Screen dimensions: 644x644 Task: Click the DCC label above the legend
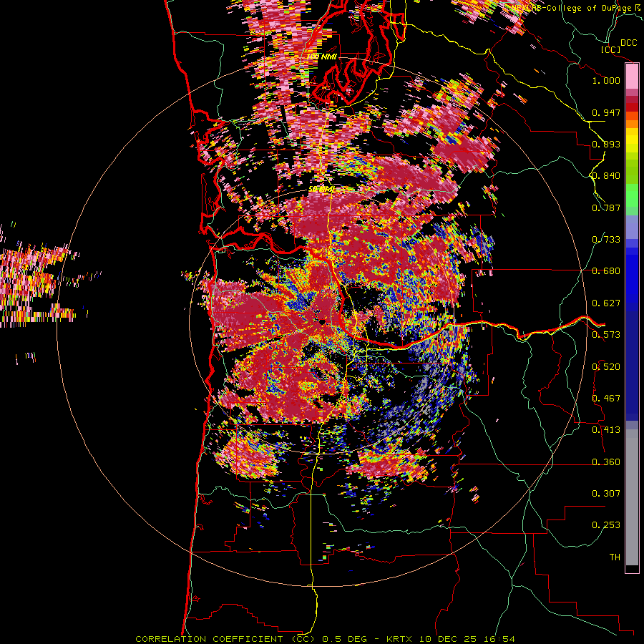coord(629,43)
